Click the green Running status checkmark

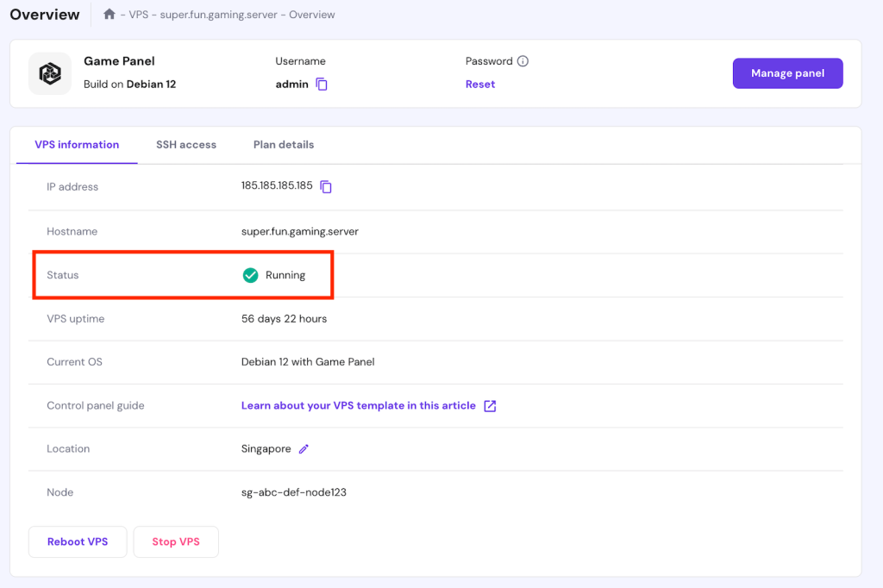coord(250,274)
